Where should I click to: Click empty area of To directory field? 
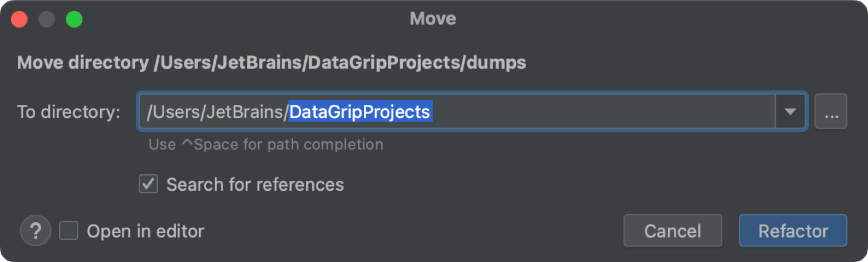point(602,112)
